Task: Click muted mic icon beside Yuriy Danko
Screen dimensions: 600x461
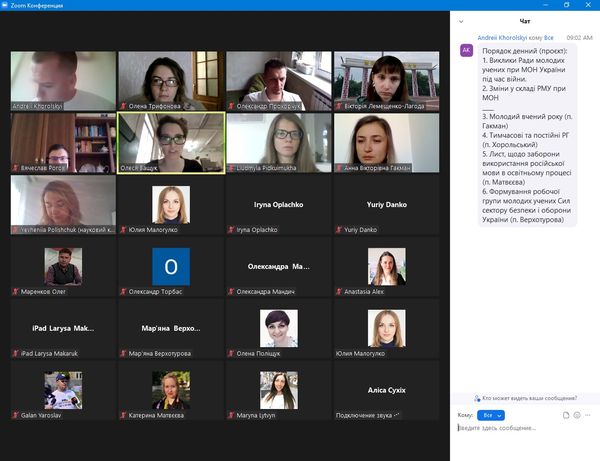Action: pyautogui.click(x=339, y=230)
